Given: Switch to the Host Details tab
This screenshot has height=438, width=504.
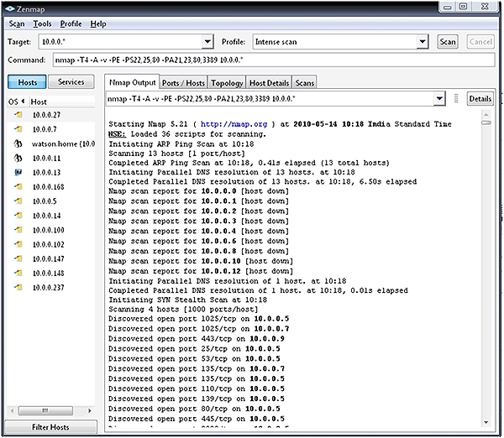Looking at the screenshot, I should (269, 83).
